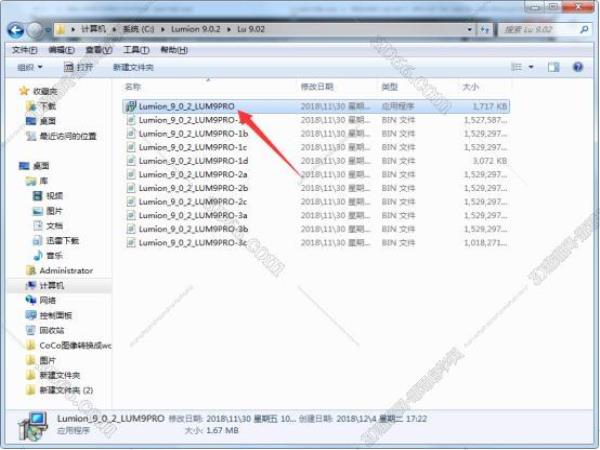Open the 编辑(E) menu
Screen dimensions: 600x450
(x=61, y=50)
